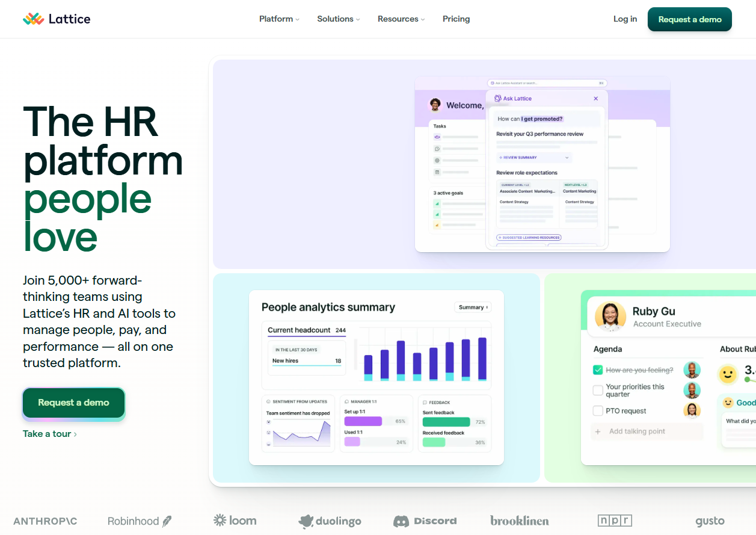Check the 'Your priorities this quarter' box

[x=598, y=391]
